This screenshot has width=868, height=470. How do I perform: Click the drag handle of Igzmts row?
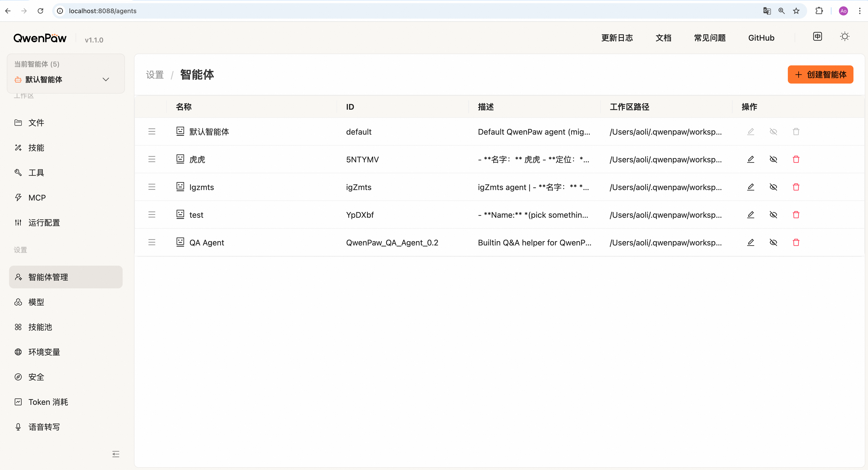pos(152,187)
